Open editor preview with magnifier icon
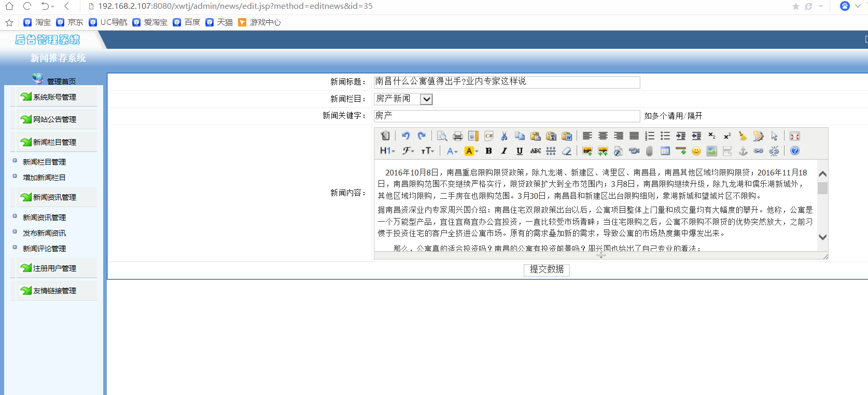This screenshot has width=868, height=395. pos(442,136)
